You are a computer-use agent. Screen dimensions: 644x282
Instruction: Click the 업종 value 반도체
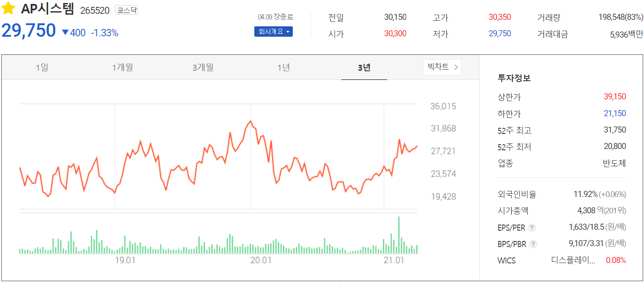pos(614,163)
